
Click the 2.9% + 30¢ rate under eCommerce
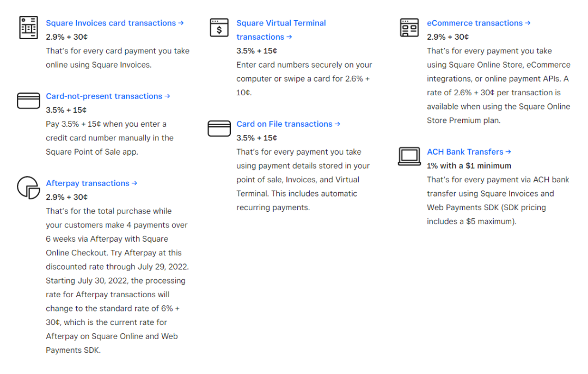click(x=448, y=37)
